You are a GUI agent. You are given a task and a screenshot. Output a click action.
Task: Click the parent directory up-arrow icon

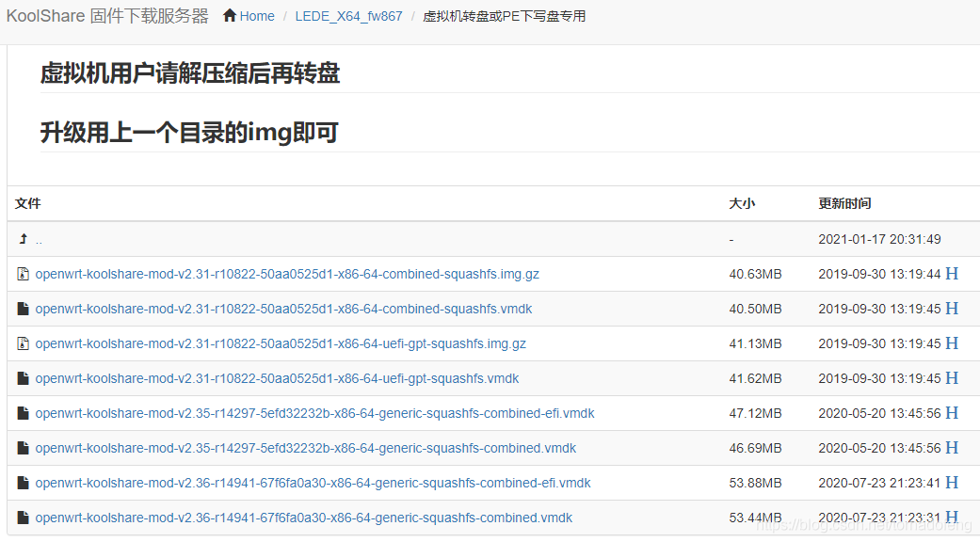[x=24, y=238]
